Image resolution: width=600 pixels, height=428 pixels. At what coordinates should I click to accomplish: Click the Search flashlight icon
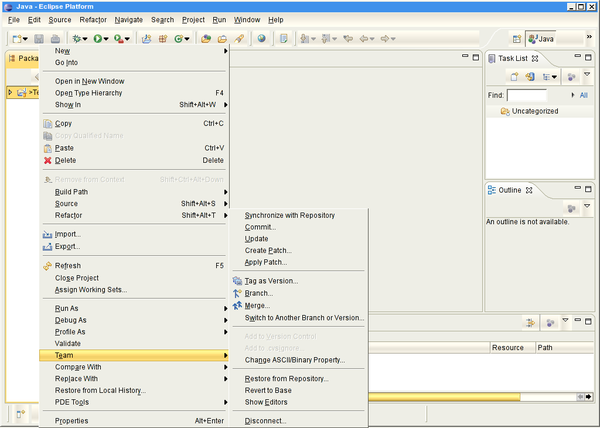tap(239, 39)
